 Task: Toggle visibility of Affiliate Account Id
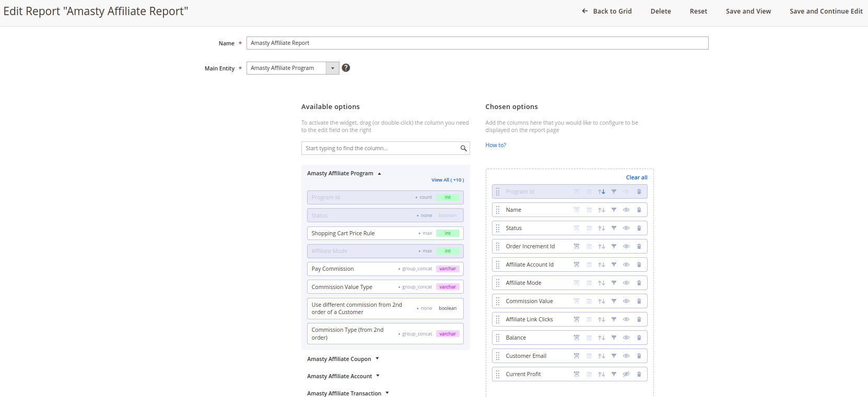pos(626,264)
